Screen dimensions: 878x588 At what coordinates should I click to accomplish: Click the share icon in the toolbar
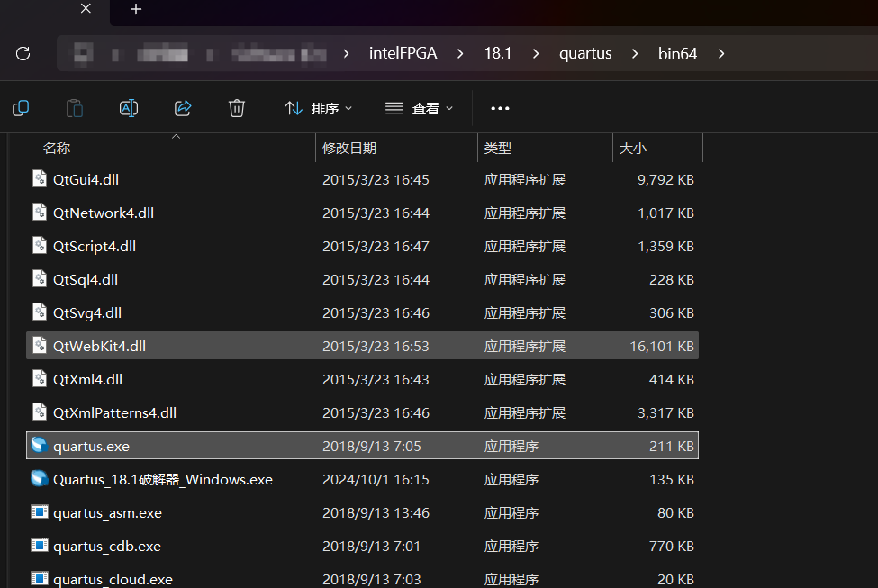[183, 108]
